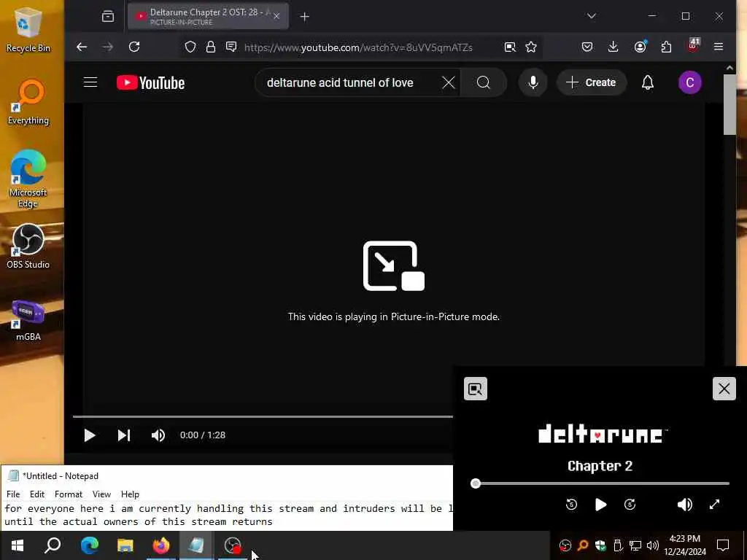Screen dimensions: 747x560
Task: Open Notepad View menu
Action: tap(101, 494)
